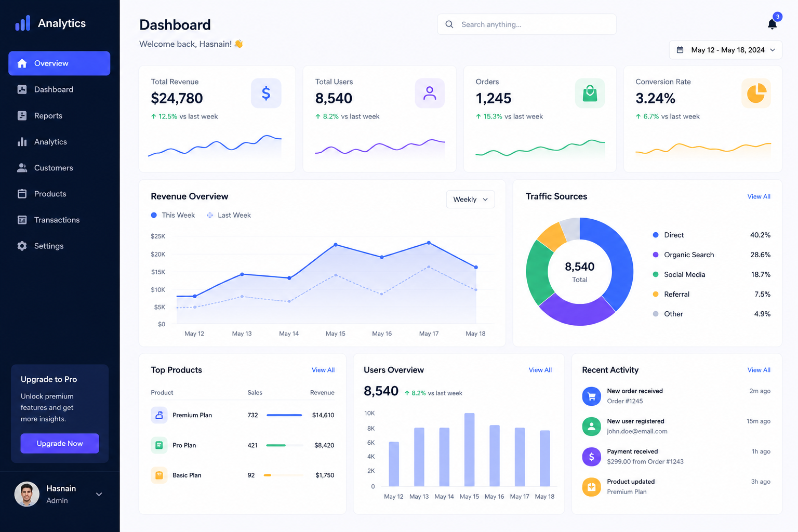Click the Premium Plan product icon

point(159,415)
